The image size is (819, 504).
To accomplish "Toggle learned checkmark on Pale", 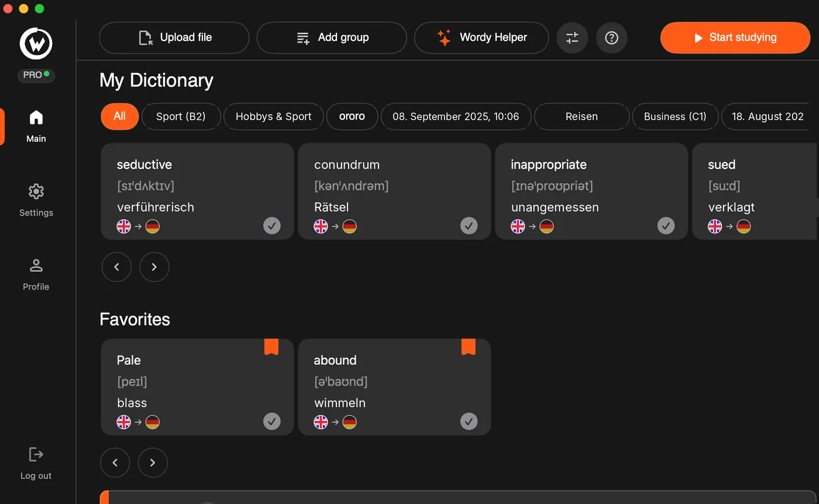I will pyautogui.click(x=271, y=422).
